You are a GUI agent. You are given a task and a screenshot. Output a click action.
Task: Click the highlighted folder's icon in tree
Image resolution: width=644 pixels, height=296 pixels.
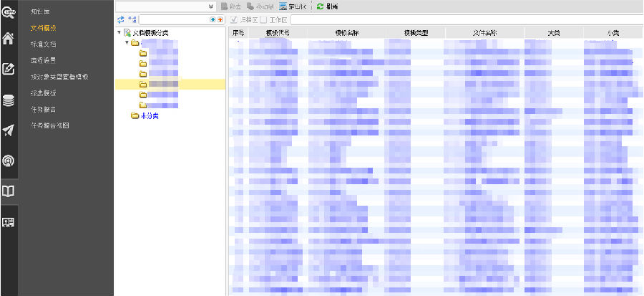pos(143,85)
